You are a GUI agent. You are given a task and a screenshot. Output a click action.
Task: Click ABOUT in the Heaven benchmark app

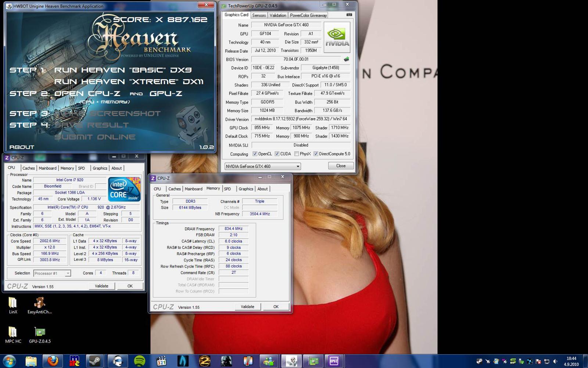click(22, 147)
